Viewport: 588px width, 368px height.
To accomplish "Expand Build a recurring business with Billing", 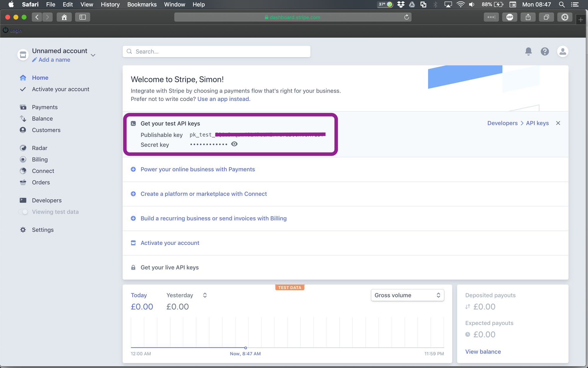I will 213,218.
